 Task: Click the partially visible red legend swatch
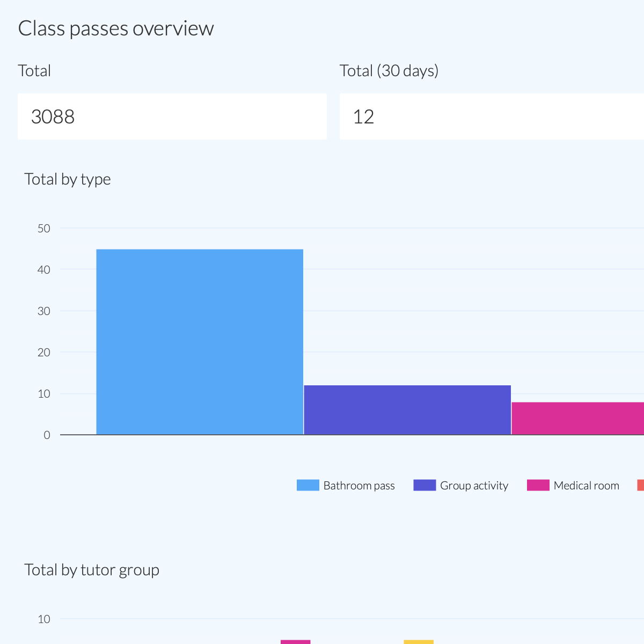pos(641,485)
